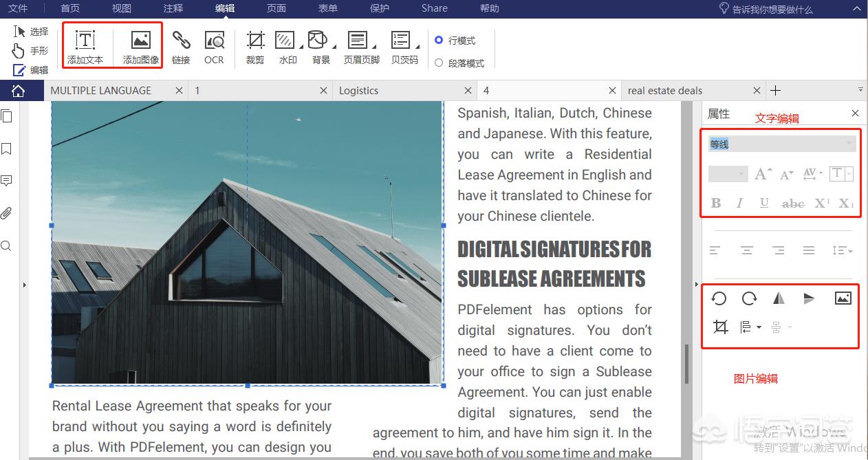Select 段落模式 (paragraph mode) radio button
The width and height of the screenshot is (868, 460).
tap(439, 63)
